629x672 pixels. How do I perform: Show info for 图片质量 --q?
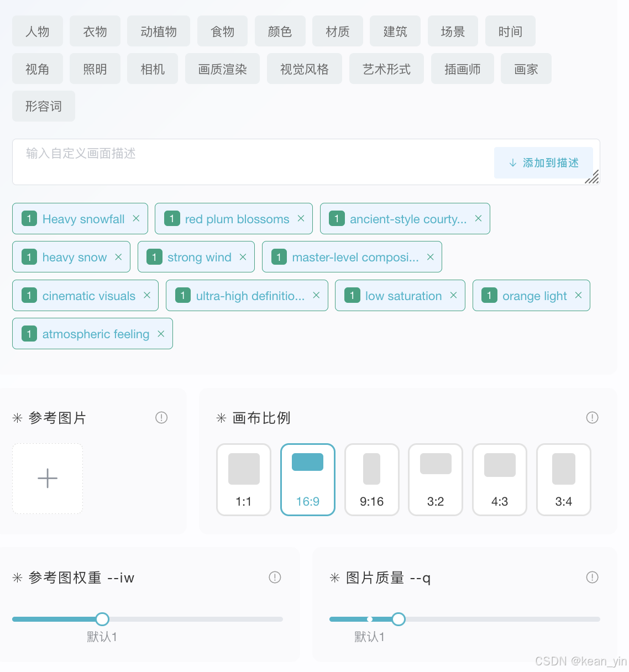(x=592, y=577)
